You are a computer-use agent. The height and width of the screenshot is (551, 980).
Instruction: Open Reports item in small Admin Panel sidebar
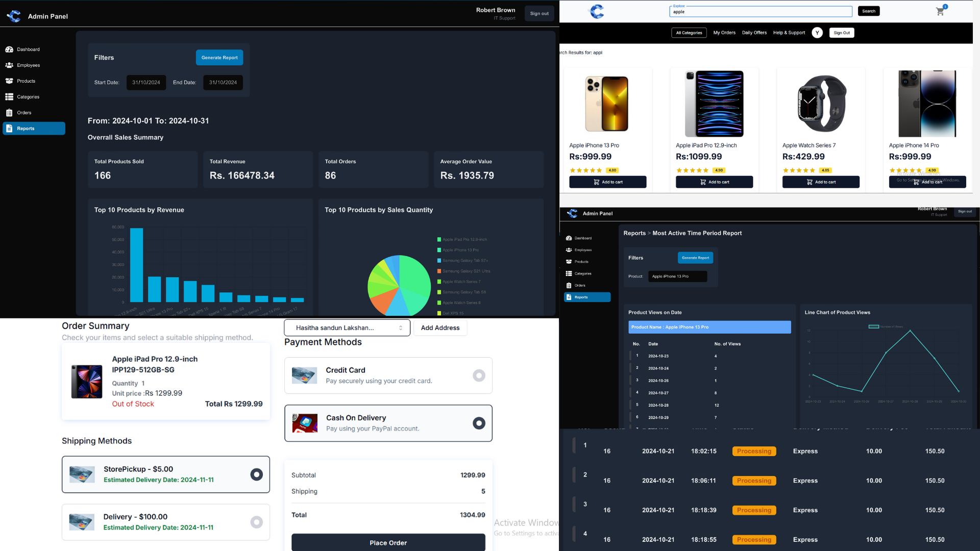587,297
